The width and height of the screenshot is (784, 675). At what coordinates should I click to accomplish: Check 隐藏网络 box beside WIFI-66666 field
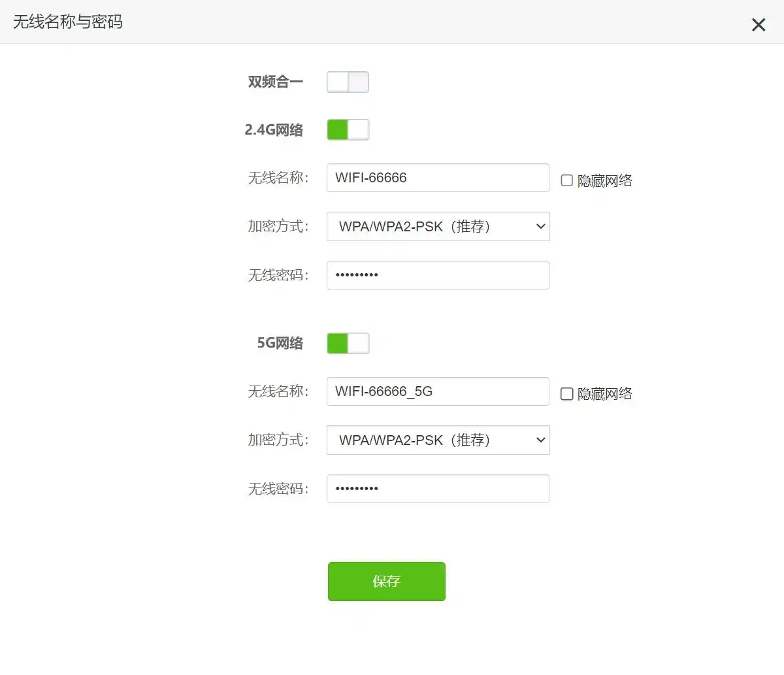[567, 180]
